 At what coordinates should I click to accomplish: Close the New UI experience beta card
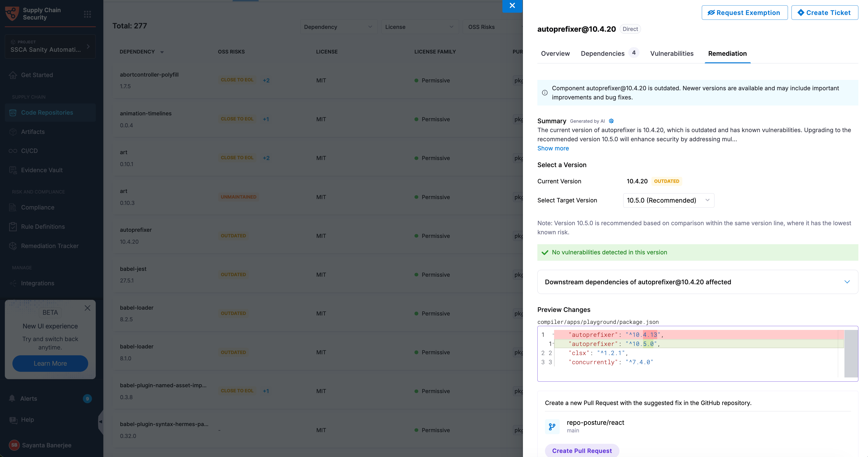pos(88,308)
